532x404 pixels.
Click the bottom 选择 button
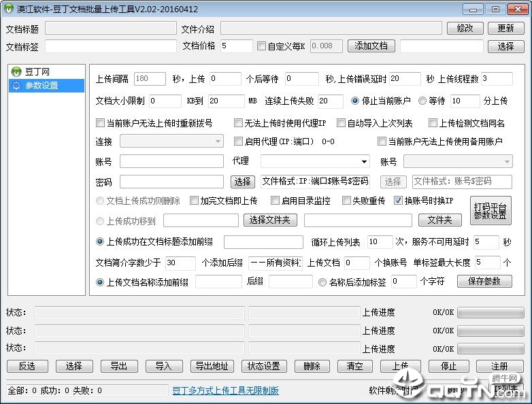point(74,366)
